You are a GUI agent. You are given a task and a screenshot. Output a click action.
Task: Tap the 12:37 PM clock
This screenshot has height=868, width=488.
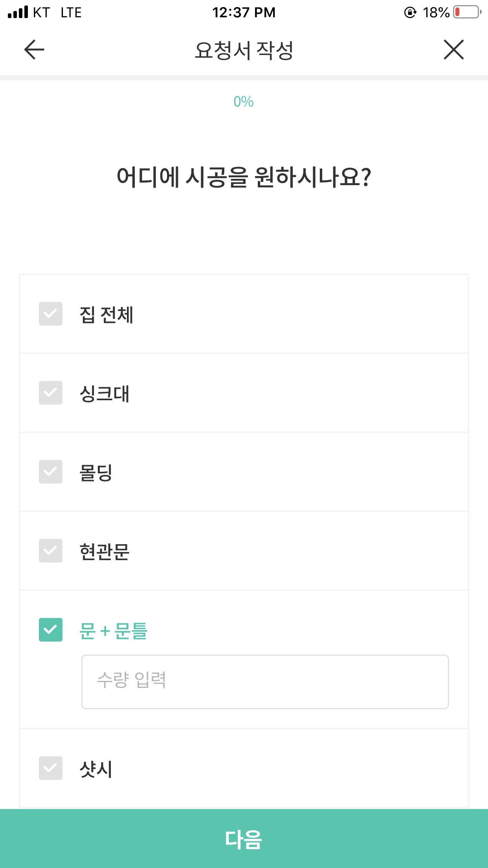[x=244, y=13]
